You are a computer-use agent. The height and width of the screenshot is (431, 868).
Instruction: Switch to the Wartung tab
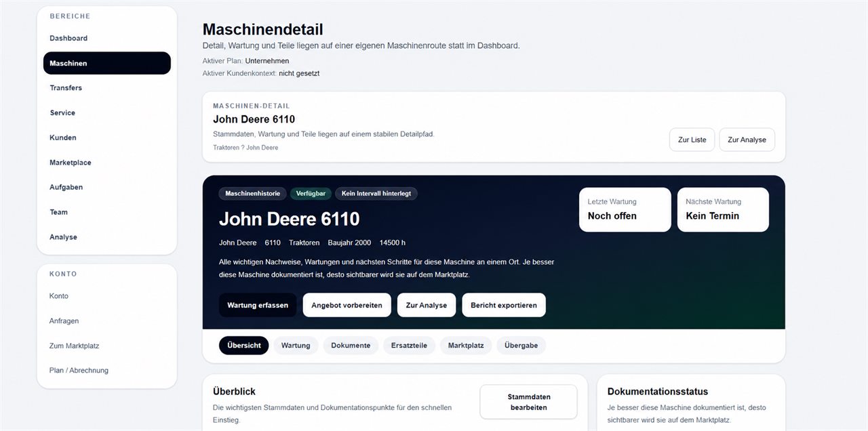click(x=296, y=346)
